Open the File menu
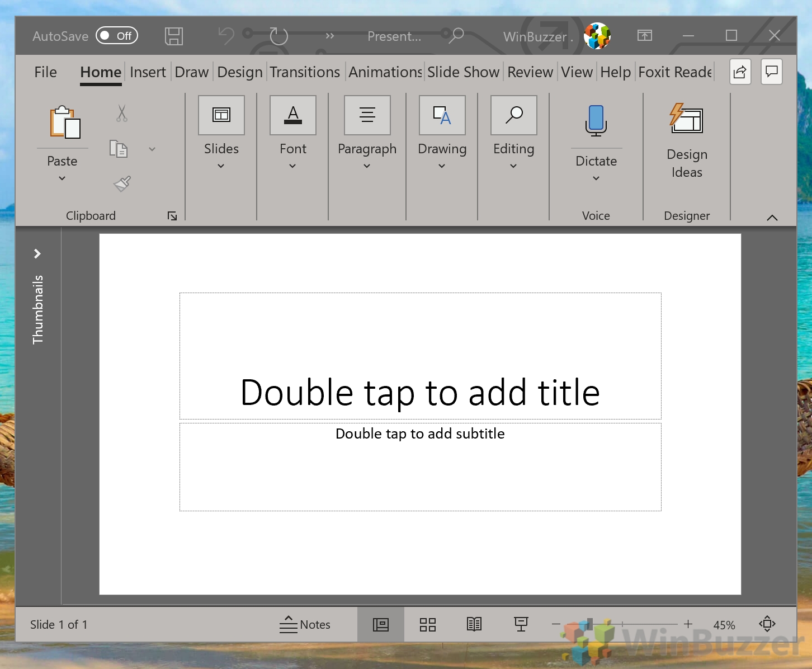The height and width of the screenshot is (669, 812). 45,72
